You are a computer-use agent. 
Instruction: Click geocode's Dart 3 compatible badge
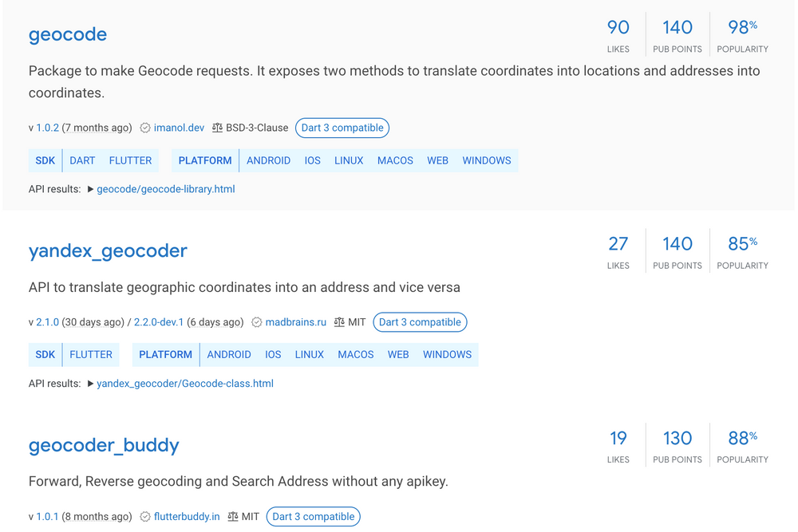coord(343,128)
